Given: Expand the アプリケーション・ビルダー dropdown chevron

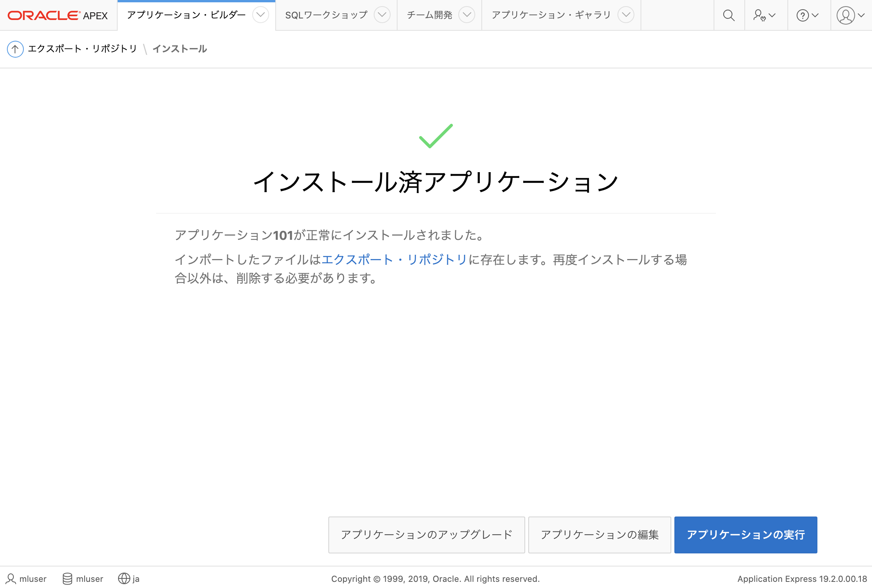Looking at the screenshot, I should (x=261, y=15).
